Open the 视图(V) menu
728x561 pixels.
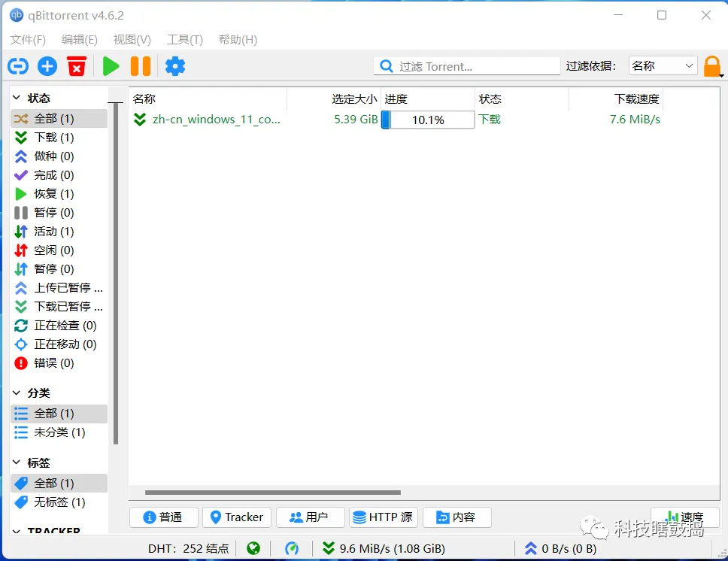(132, 40)
